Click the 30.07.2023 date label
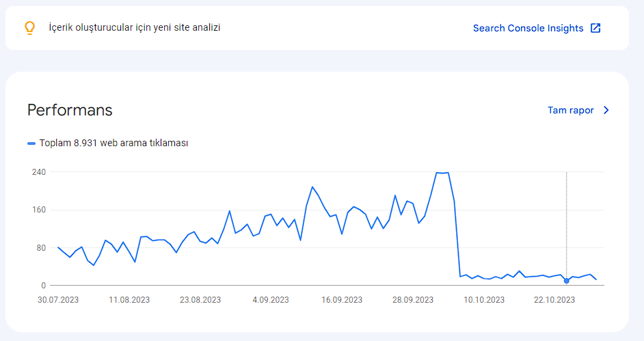This screenshot has height=341, width=644. tap(58, 299)
